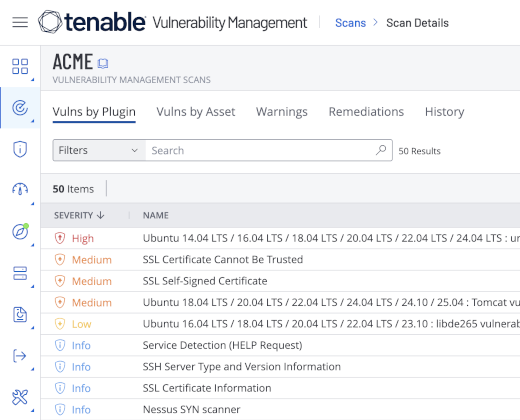Sort by the Severity column arrow
This screenshot has width=520, height=420.
[x=101, y=215]
